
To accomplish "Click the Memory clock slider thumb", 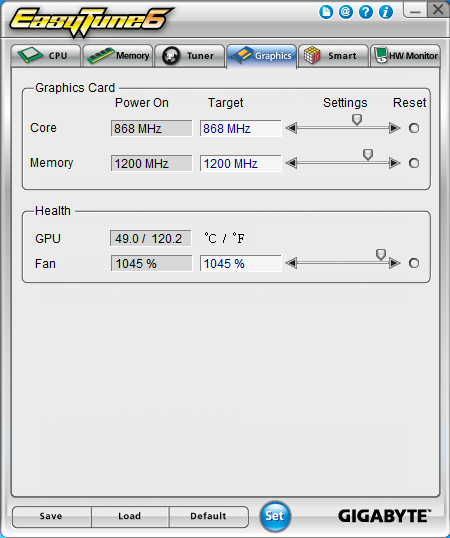I will click(368, 155).
